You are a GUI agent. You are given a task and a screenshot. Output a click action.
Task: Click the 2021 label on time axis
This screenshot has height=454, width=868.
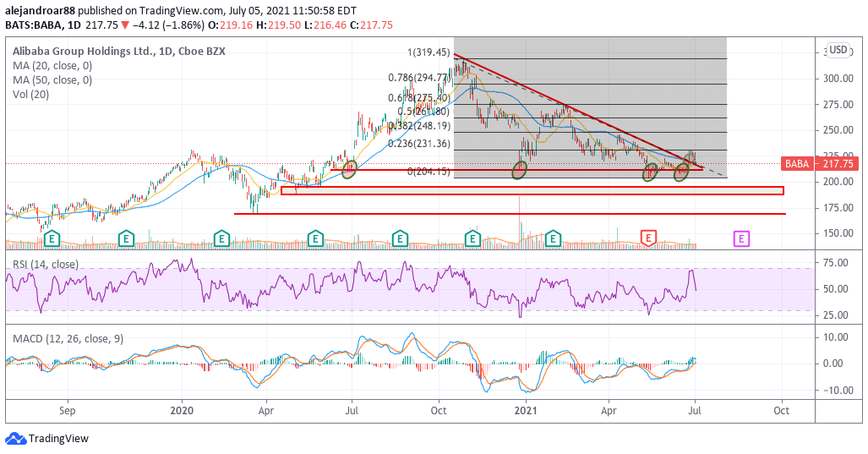pos(526,411)
